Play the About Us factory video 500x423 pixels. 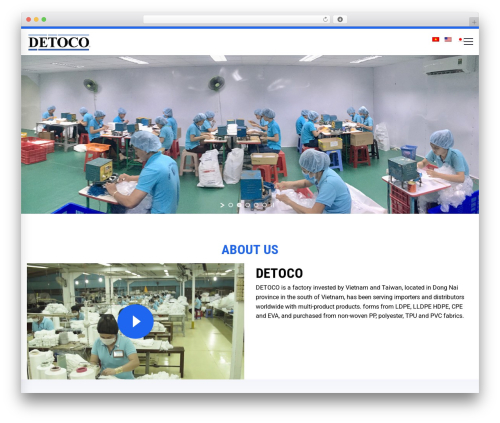pos(136,321)
